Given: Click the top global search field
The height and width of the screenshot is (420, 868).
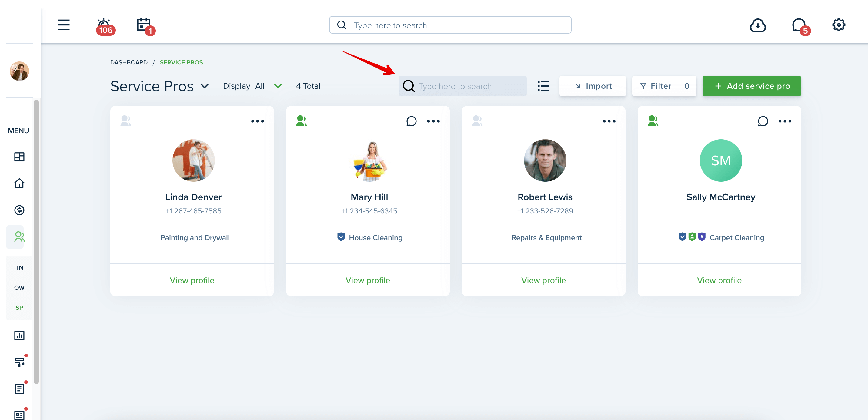Looking at the screenshot, I should [450, 25].
